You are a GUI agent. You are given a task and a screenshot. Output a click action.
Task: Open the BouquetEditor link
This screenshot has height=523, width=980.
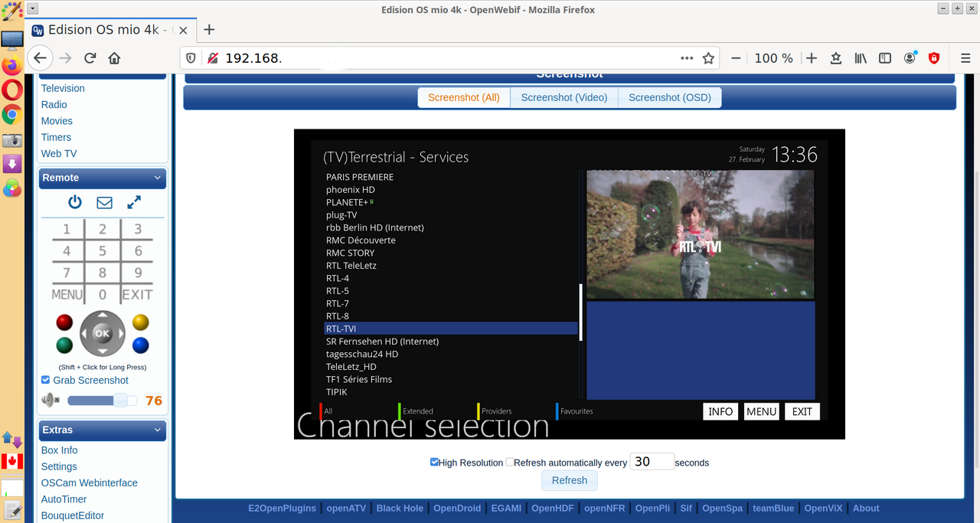pos(73,515)
